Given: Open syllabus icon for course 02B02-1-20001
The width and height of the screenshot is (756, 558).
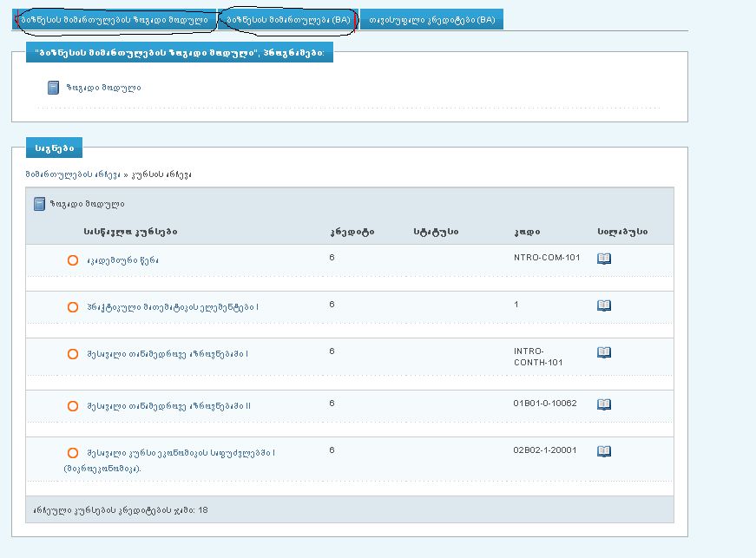Looking at the screenshot, I should click(x=604, y=451).
